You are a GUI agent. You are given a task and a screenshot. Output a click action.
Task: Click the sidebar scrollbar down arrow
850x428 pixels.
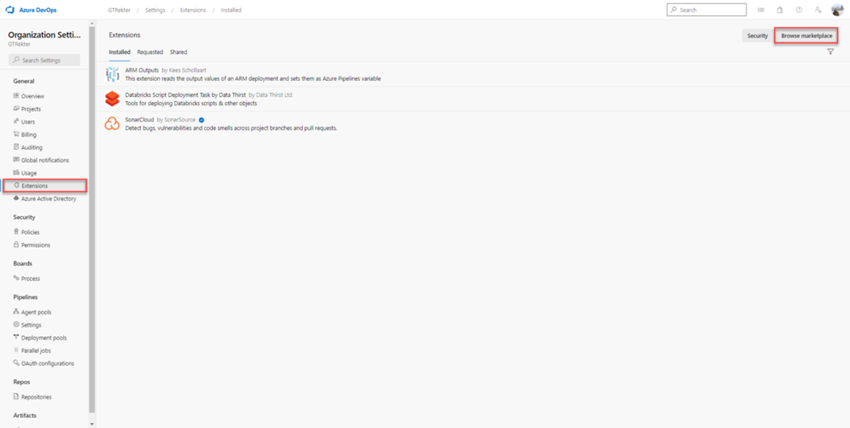[91, 424]
